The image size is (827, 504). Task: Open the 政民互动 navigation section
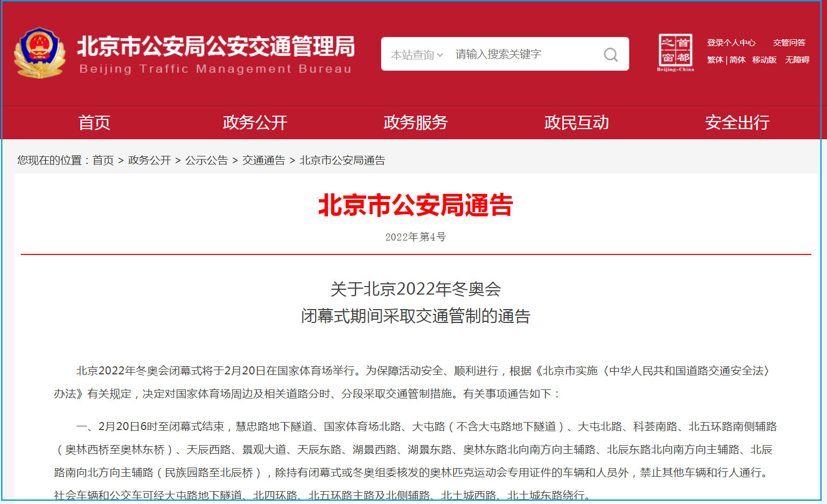pyautogui.click(x=577, y=123)
